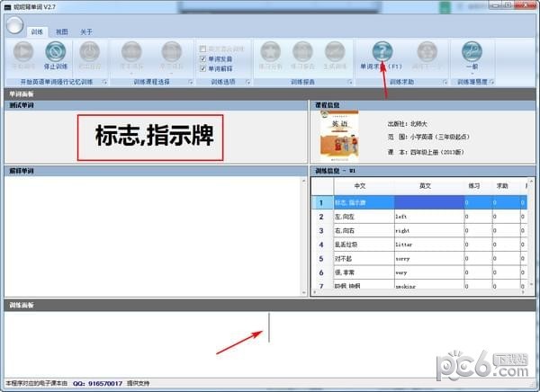Viewport: 540px width, 392px height.
Task: Switch to the 视图 ribbon tab
Action: [x=62, y=32]
